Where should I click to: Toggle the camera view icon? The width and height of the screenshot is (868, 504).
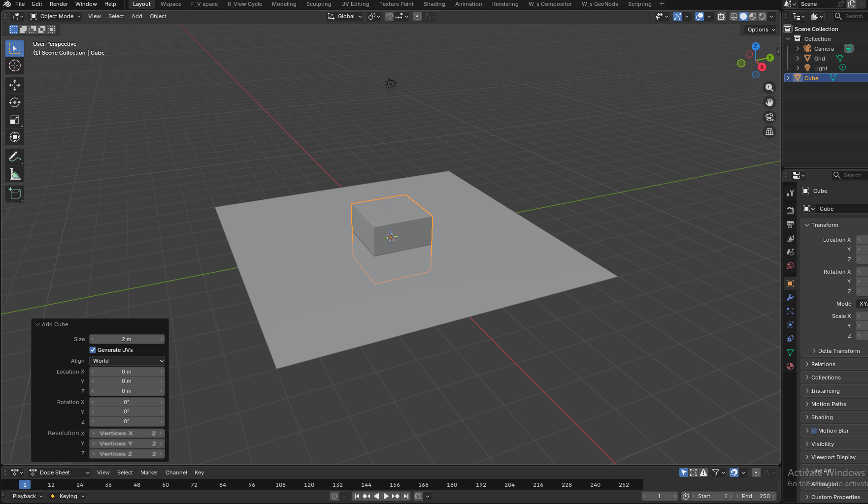point(769,117)
